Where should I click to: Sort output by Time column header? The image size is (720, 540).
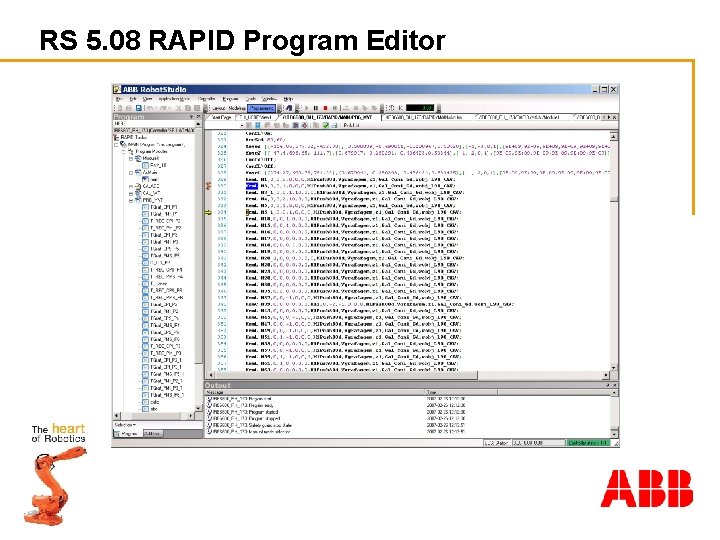461,393
